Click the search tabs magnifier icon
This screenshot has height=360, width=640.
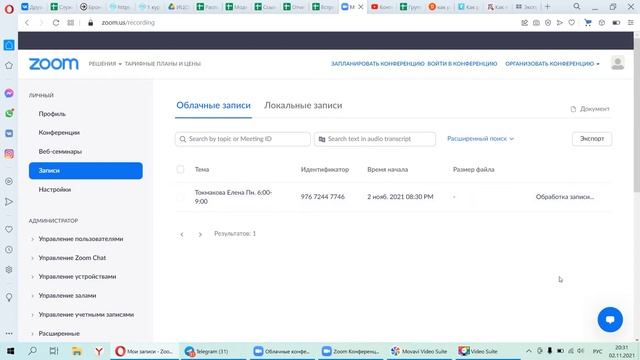point(577,7)
